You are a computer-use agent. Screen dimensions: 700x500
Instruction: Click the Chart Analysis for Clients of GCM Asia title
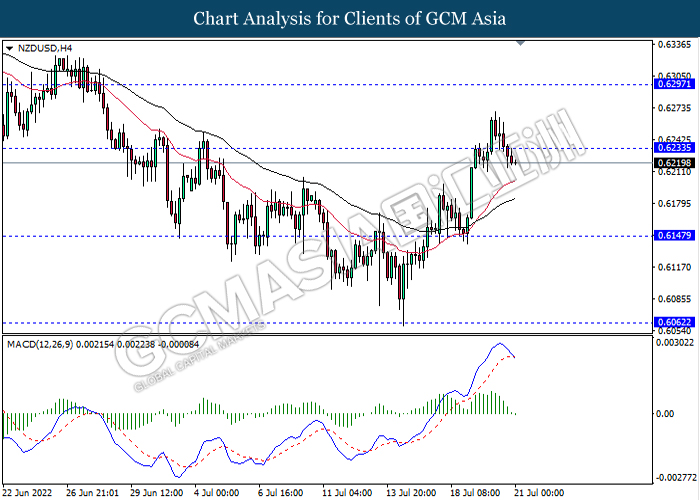point(350,18)
